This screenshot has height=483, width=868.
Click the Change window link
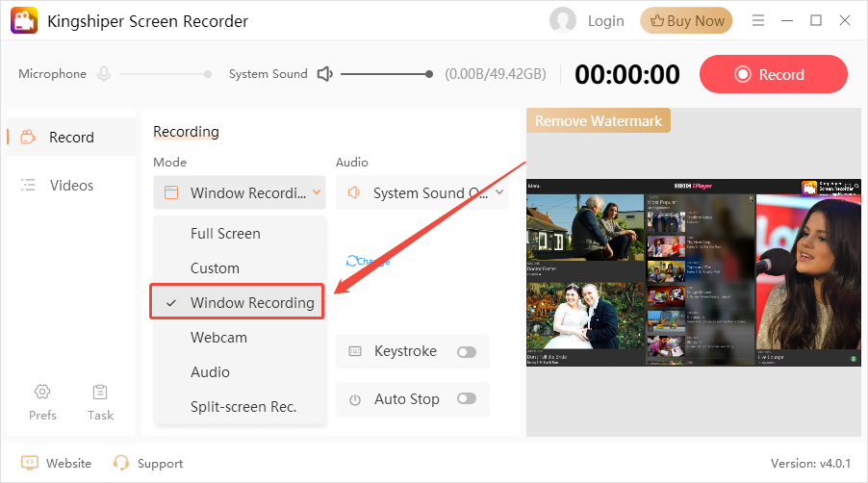369,261
